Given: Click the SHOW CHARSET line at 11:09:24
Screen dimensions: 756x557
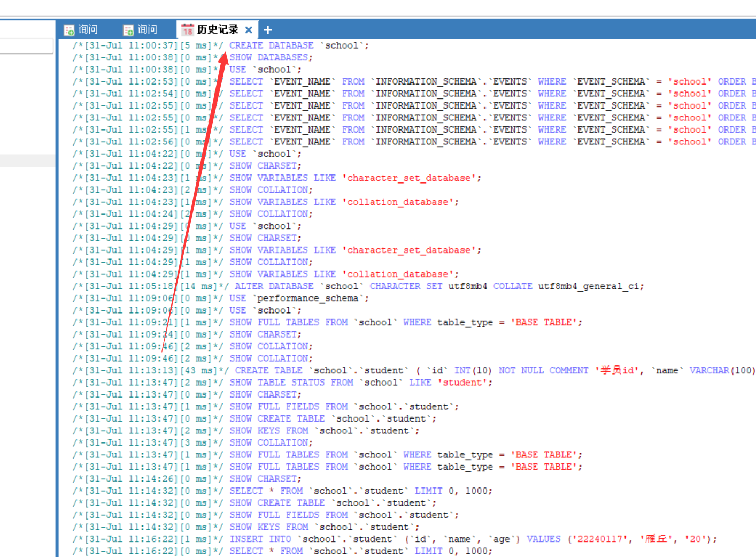Looking at the screenshot, I should click(187, 334).
